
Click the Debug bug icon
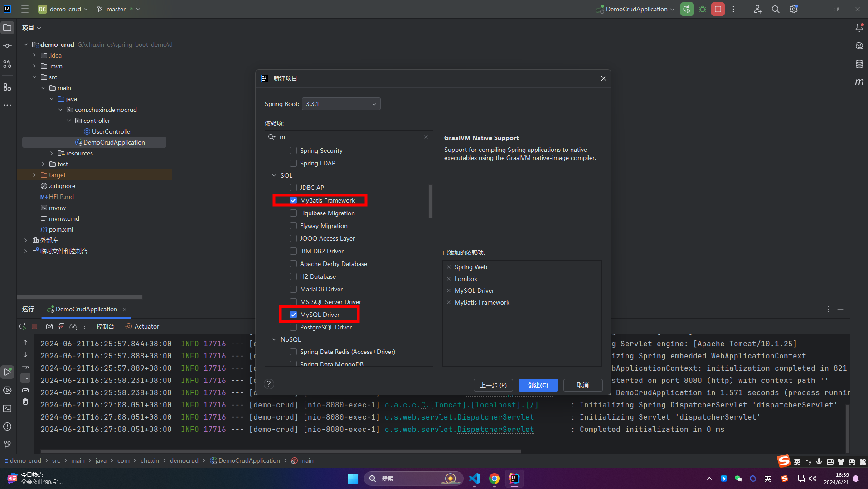click(703, 9)
